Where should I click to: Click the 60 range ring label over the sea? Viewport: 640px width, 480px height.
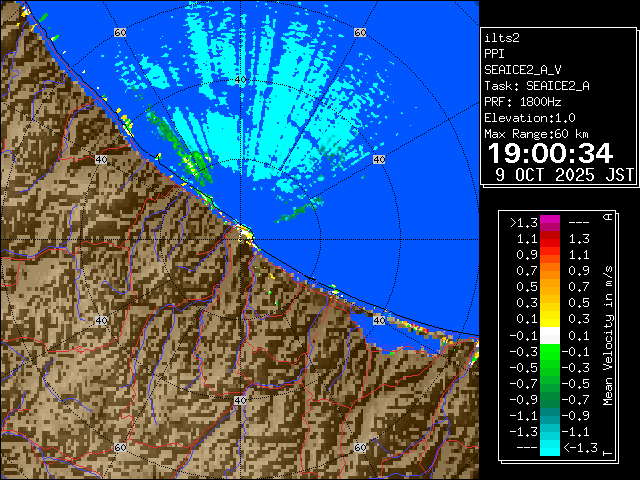120,33
